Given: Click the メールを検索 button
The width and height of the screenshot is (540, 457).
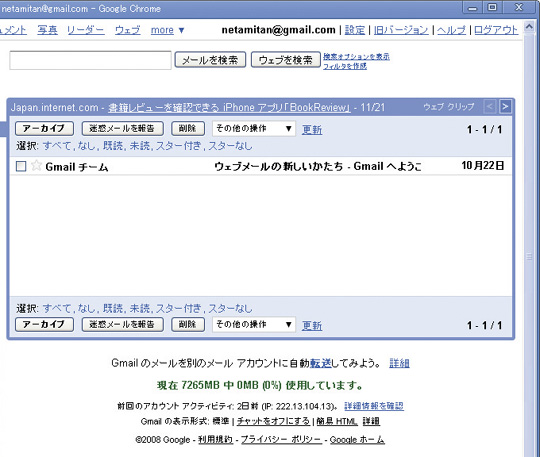Looking at the screenshot, I should click(210, 60).
